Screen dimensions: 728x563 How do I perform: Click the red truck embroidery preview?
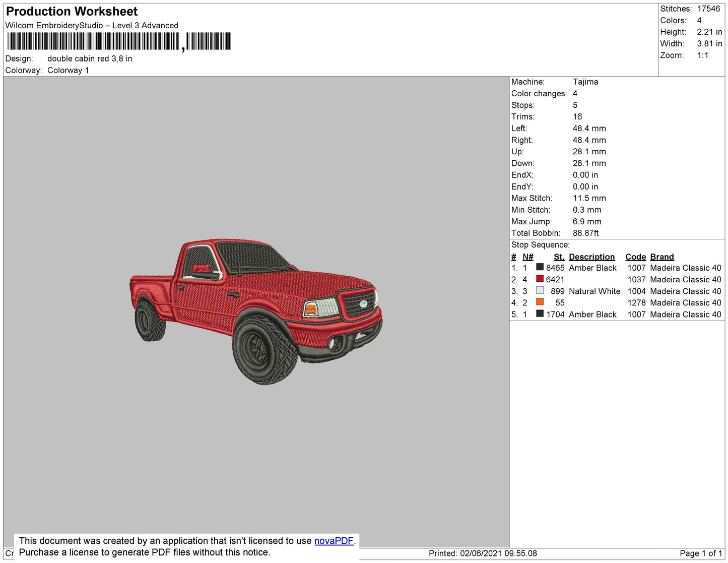[x=256, y=311]
